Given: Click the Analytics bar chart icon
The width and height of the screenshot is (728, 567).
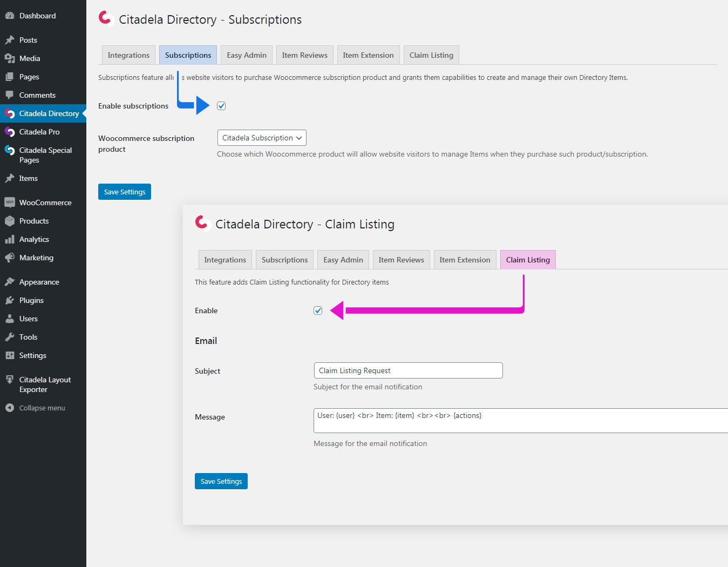Looking at the screenshot, I should point(10,239).
